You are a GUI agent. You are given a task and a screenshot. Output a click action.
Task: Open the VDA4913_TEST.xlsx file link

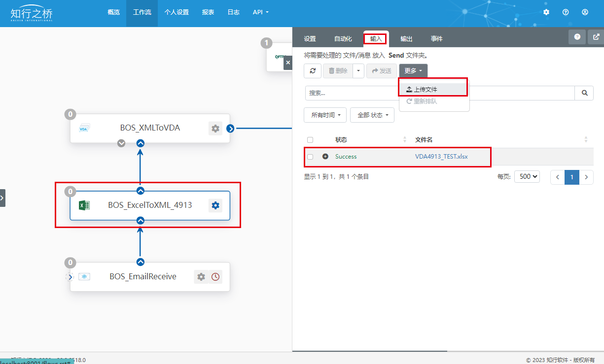coord(441,157)
